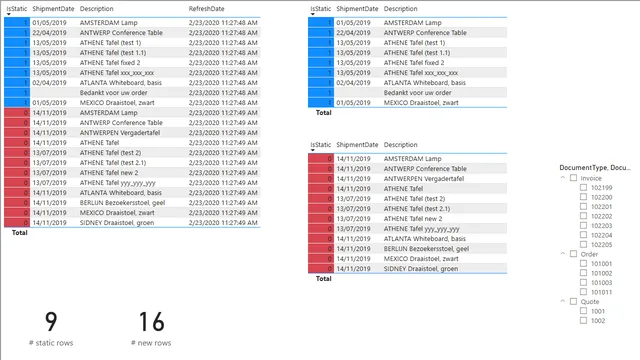Check the Order document type checkbox
This screenshot has width=640, height=360.
click(x=573, y=254)
